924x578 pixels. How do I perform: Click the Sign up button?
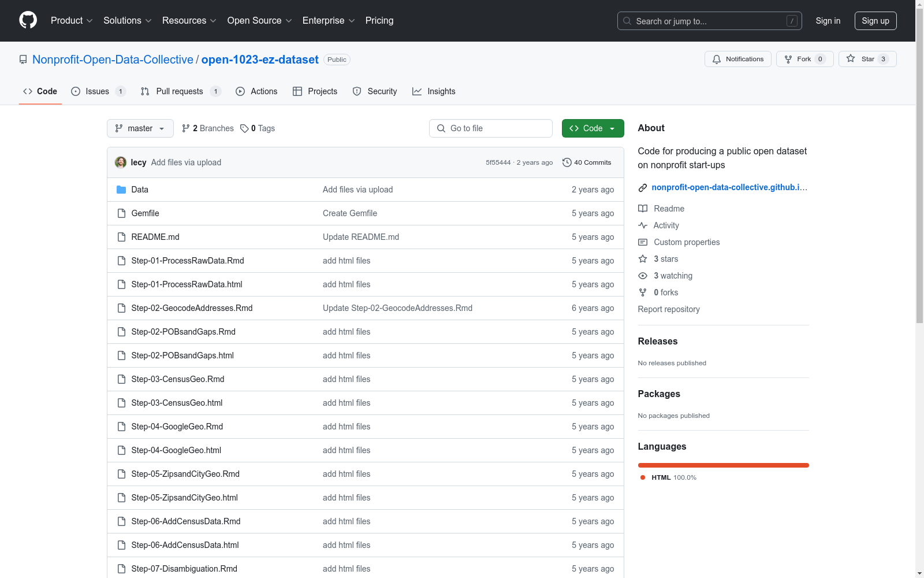875,21
